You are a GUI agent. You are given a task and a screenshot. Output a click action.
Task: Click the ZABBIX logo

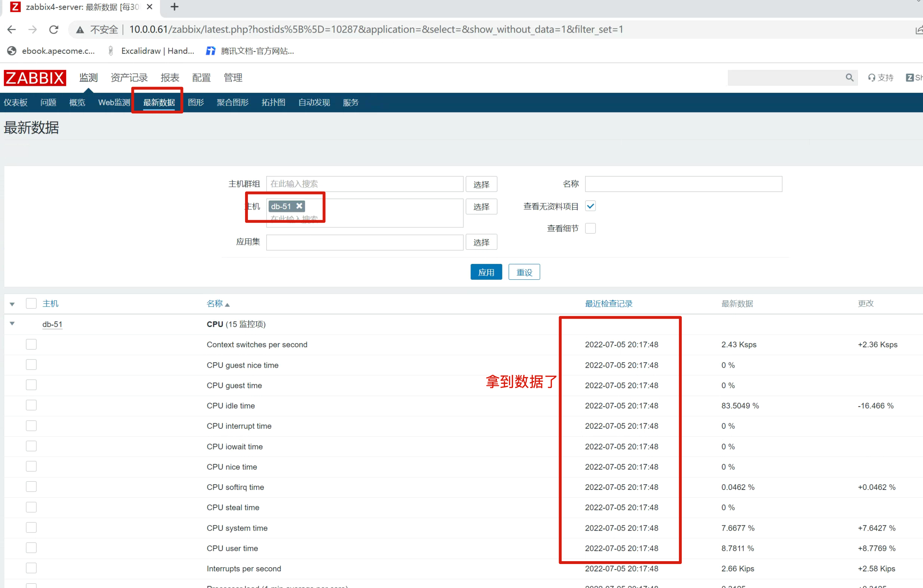tap(35, 78)
